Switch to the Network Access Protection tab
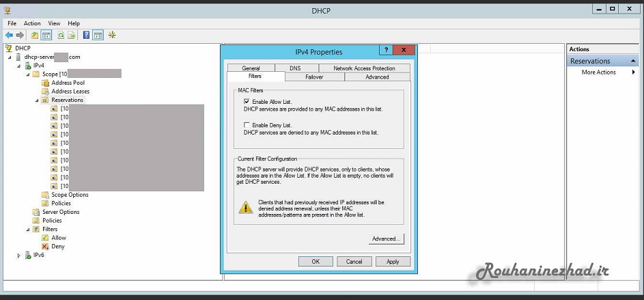The height and width of the screenshot is (300, 644). click(x=364, y=68)
